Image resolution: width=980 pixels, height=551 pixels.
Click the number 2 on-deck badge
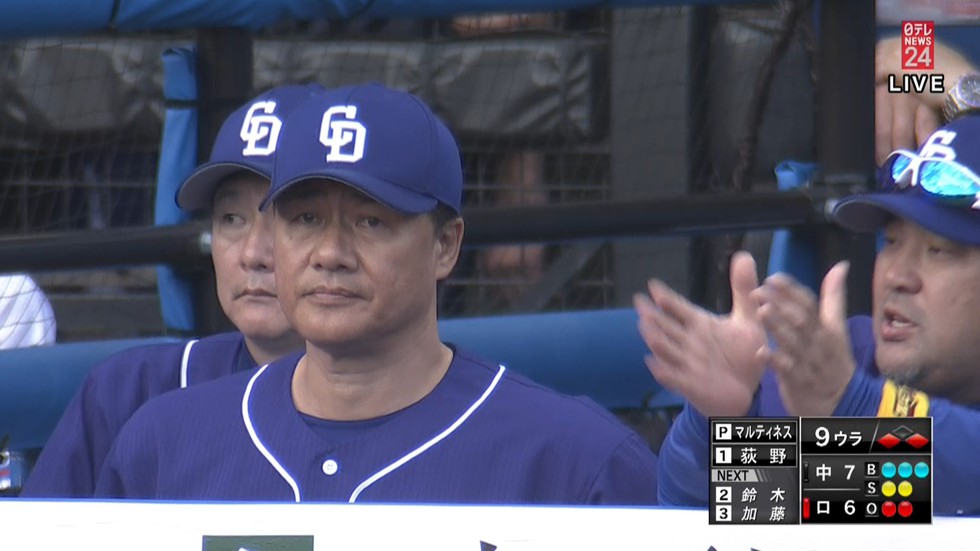(x=723, y=494)
